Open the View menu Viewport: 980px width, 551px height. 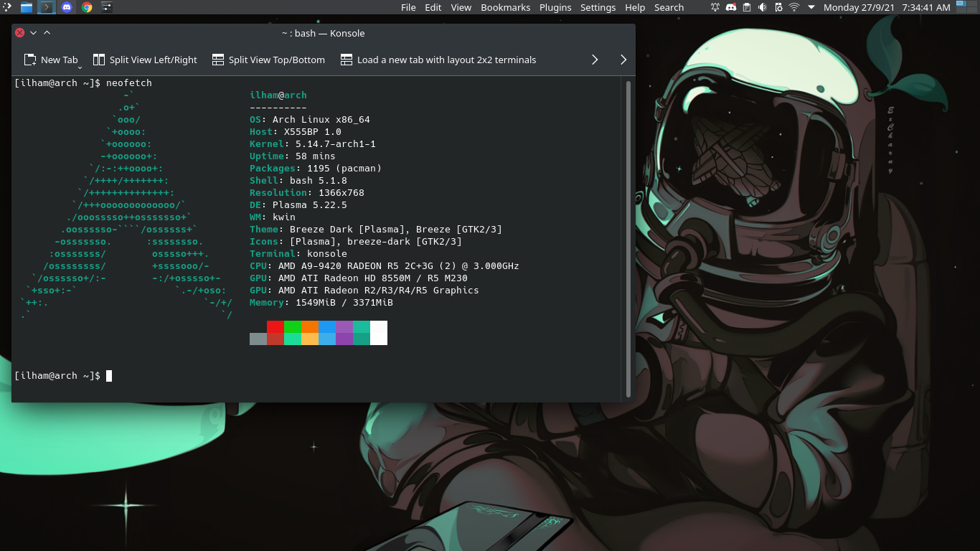pyautogui.click(x=461, y=7)
